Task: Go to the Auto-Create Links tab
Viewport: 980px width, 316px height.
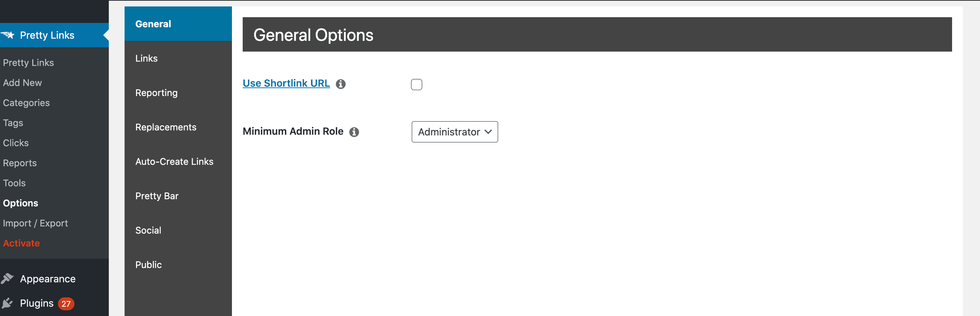Action: coord(178,162)
